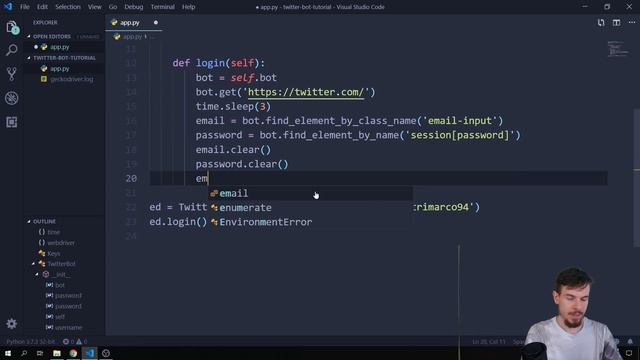Click the Visual Studio Code taskbar icon
This screenshot has height=360, width=640.
[x=89, y=353]
